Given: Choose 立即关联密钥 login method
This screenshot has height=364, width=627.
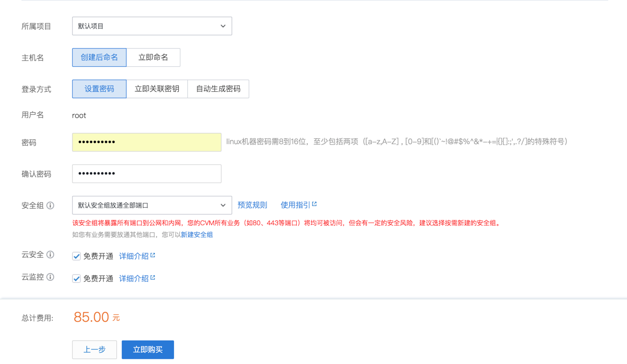Looking at the screenshot, I should pyautogui.click(x=157, y=89).
